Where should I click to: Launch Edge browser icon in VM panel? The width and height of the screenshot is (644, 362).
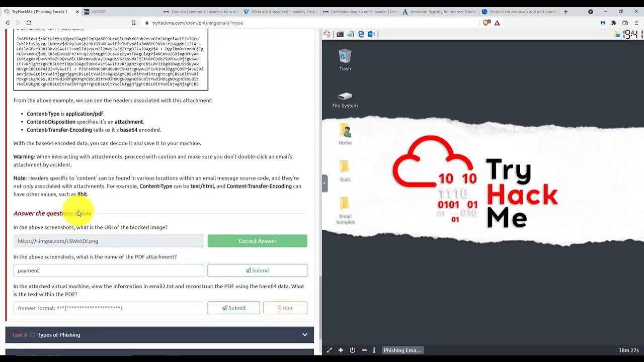tap(361, 34)
